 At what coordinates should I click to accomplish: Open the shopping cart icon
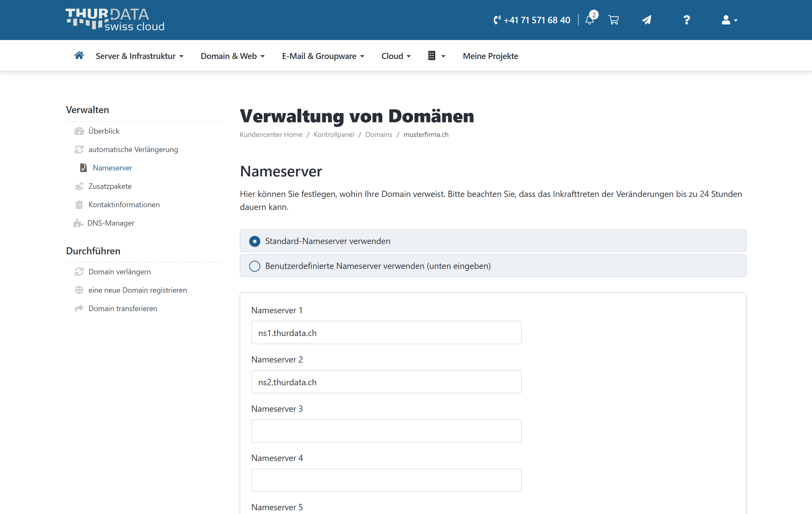point(613,20)
